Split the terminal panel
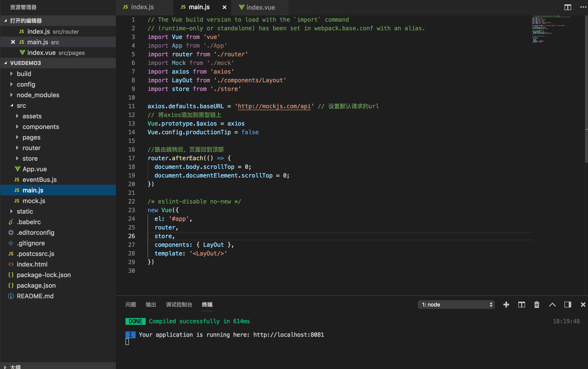The width and height of the screenshot is (588, 369). coord(521,304)
